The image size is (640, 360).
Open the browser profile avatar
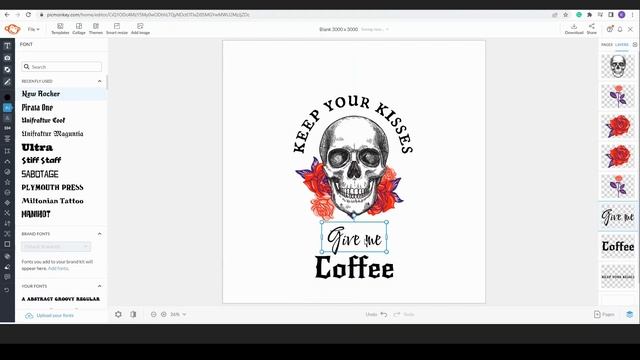tap(622, 15)
